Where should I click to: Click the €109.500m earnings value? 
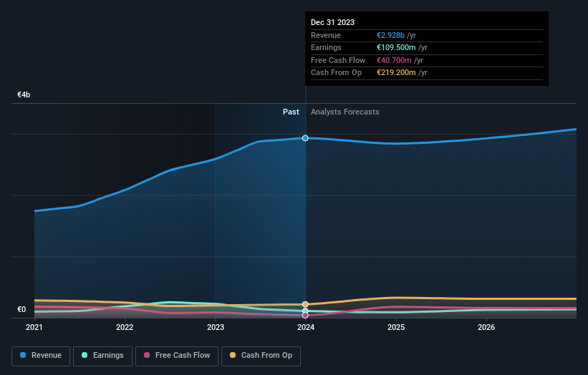pyautogui.click(x=396, y=47)
